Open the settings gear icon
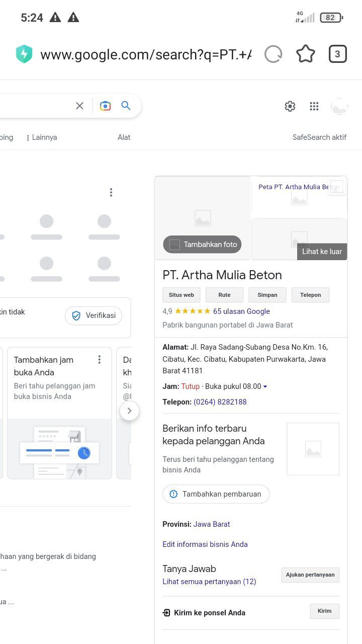This screenshot has width=362, height=644. pos(290,106)
